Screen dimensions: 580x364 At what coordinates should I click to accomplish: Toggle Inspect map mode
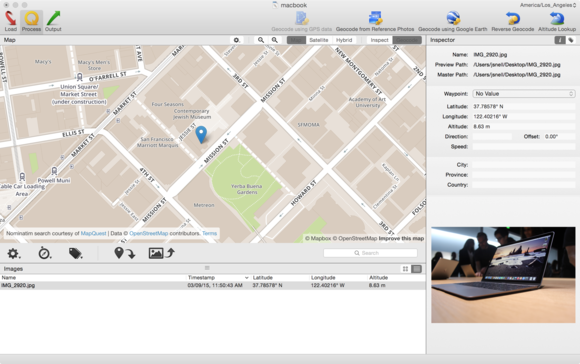[380, 40]
